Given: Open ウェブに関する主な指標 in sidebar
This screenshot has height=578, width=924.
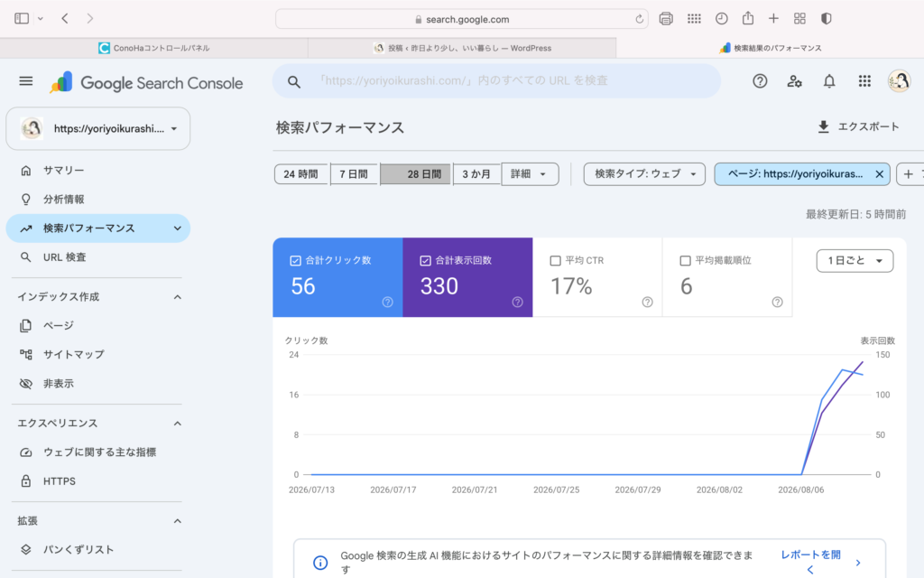Looking at the screenshot, I should coord(97,452).
